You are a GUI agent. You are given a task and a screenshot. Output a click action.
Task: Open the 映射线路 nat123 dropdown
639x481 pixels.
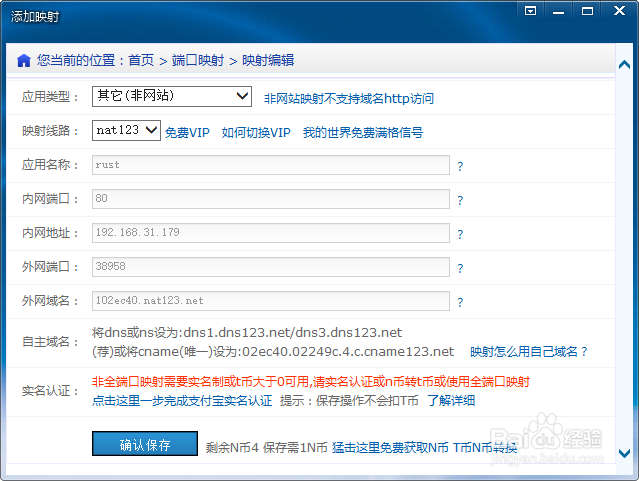tap(126, 130)
